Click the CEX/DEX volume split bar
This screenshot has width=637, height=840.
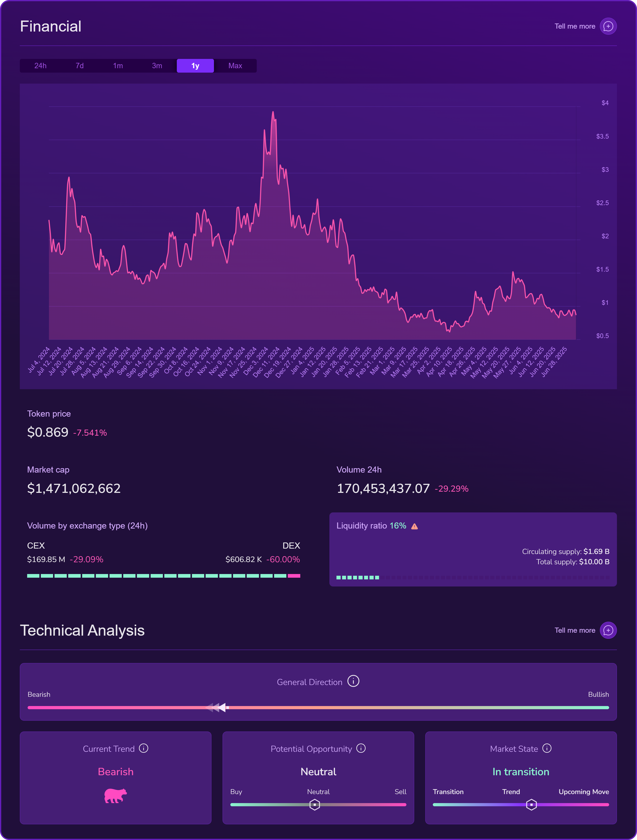coord(164,576)
